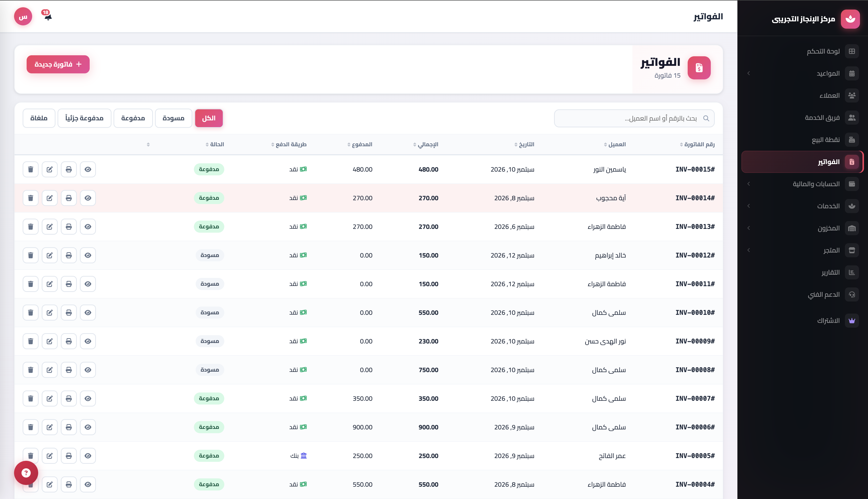Sort table by الإجمالي column
868x499 pixels.
tap(426, 144)
